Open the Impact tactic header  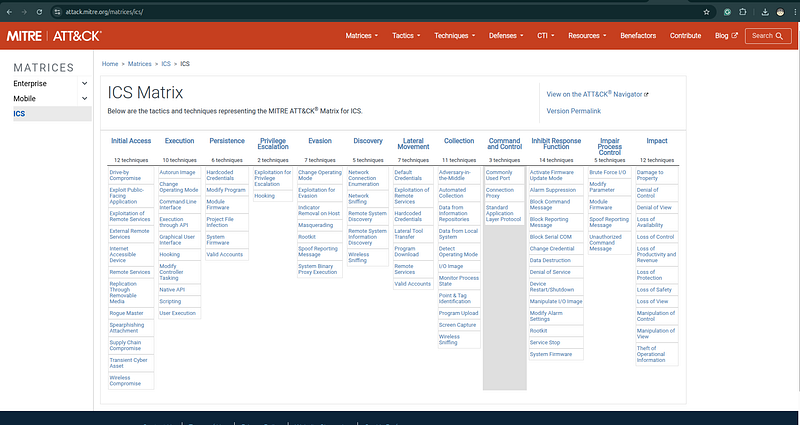coord(657,141)
